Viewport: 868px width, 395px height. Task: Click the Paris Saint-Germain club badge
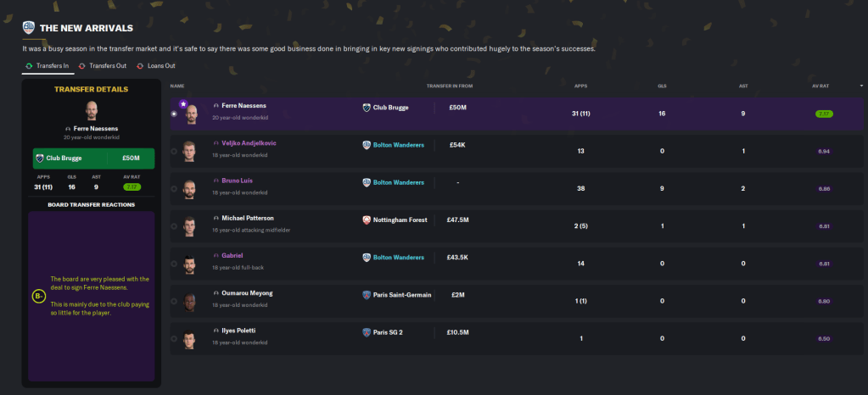367,295
